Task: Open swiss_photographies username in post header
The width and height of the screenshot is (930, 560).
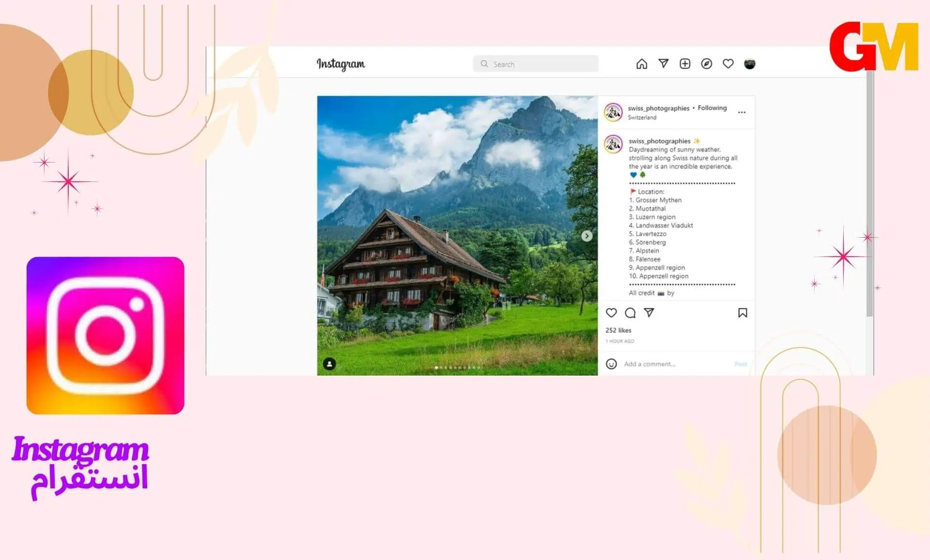Action: [x=658, y=108]
